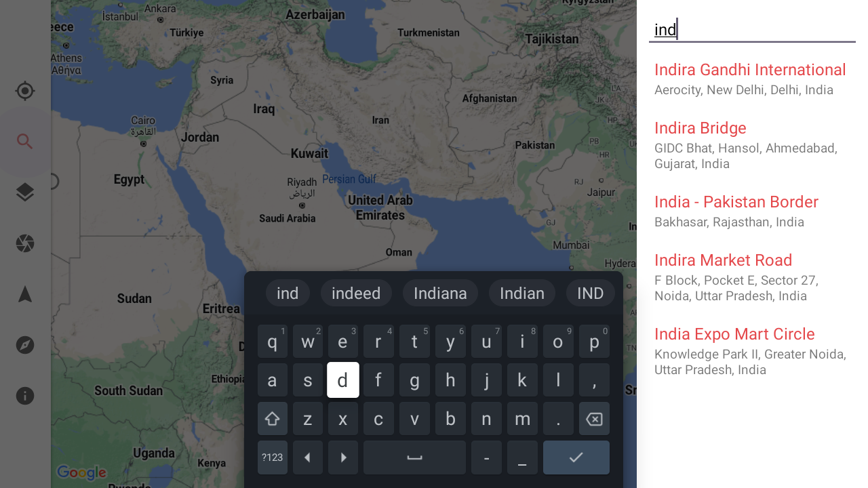
Task: Tap the 'u' key
Action: tap(486, 342)
